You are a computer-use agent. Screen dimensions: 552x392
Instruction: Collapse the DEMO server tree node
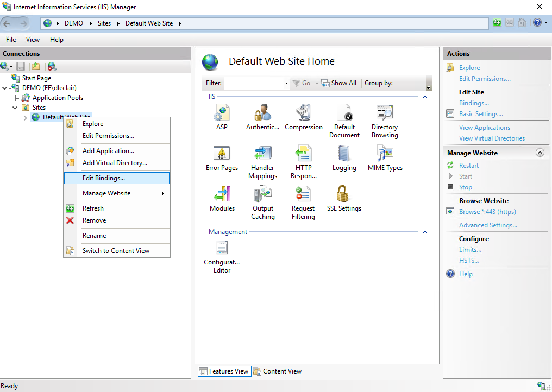click(x=4, y=88)
